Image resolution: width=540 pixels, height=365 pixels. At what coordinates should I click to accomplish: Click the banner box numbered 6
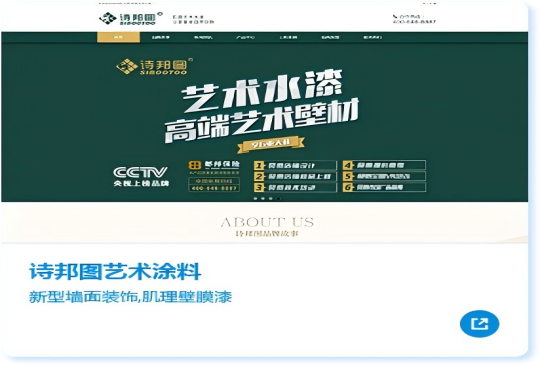pyautogui.click(x=384, y=187)
